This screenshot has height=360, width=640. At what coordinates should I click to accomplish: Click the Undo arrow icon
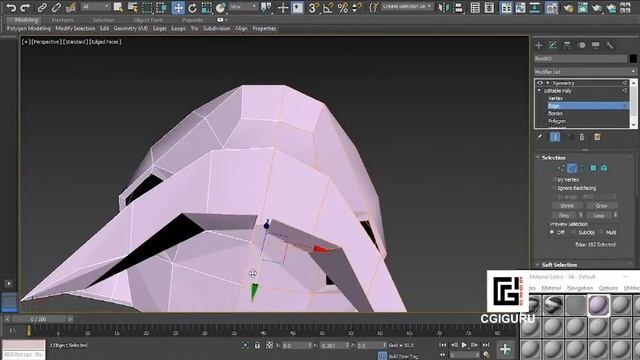coord(11,7)
